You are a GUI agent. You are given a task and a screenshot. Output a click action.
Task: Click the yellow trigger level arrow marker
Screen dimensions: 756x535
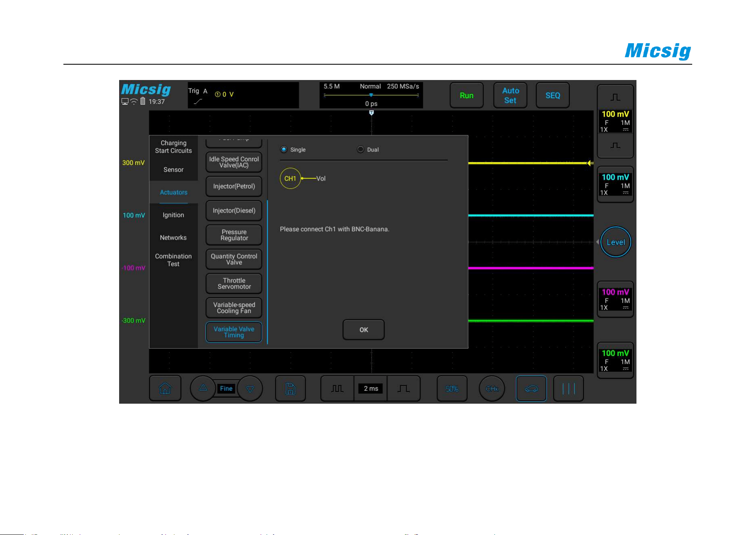pyautogui.click(x=590, y=163)
